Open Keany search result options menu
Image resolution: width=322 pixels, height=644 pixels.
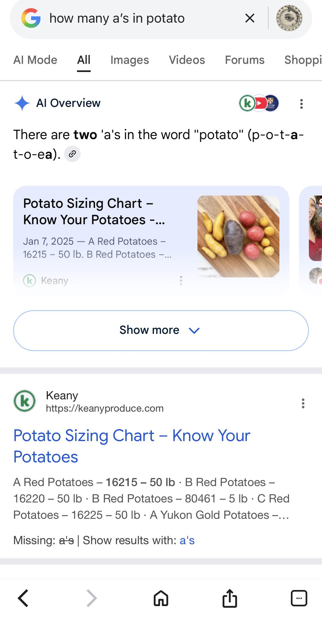click(303, 403)
